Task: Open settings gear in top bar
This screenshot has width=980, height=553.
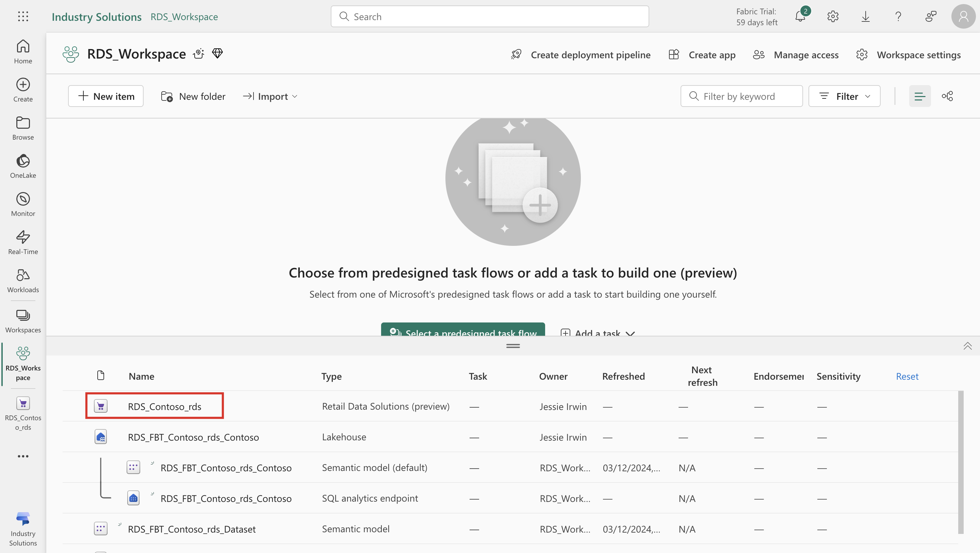Action: click(x=833, y=16)
